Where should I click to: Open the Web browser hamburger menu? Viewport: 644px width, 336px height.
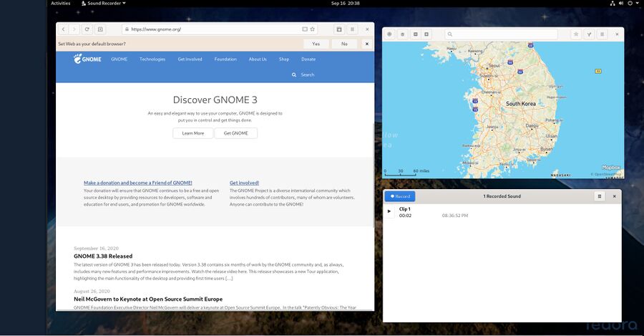coord(352,29)
